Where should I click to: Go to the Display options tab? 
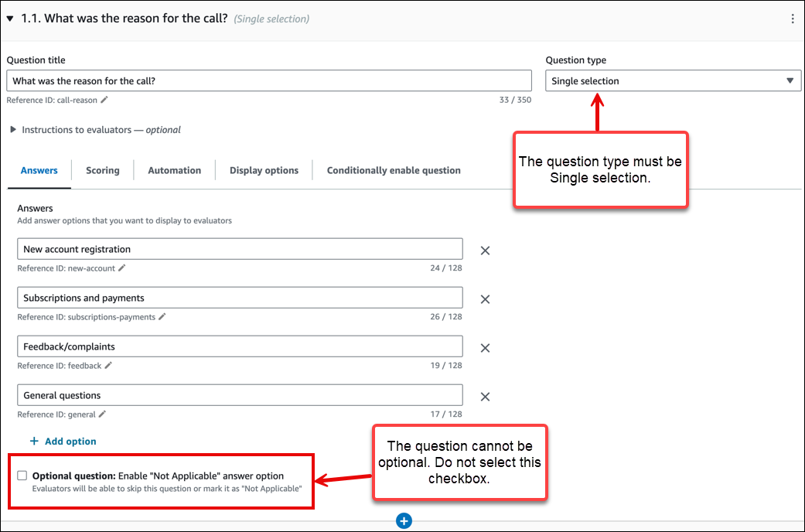point(264,170)
